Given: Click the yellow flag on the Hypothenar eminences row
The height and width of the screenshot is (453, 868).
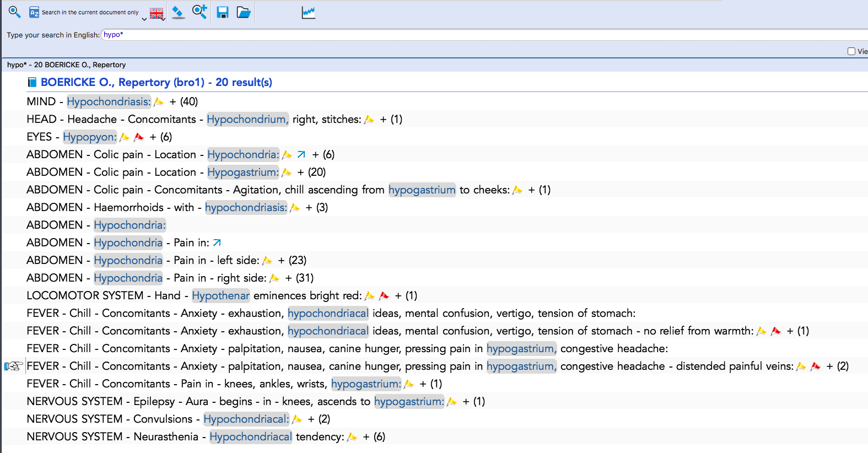Looking at the screenshot, I should click(370, 296).
